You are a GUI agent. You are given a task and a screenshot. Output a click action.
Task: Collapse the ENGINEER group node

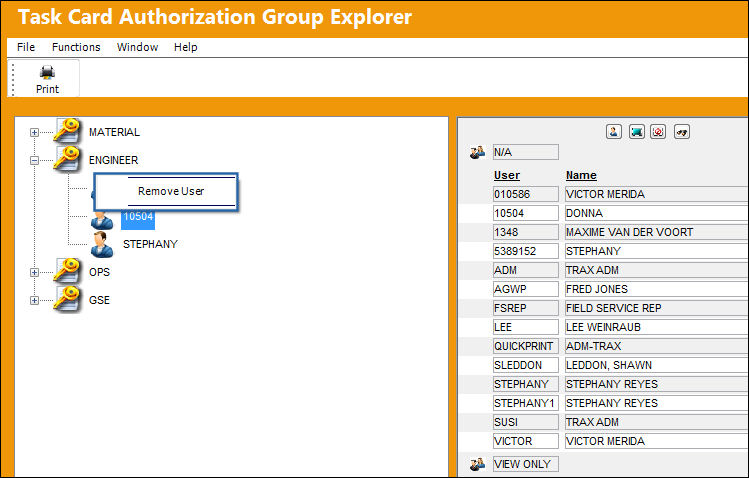tap(34, 160)
